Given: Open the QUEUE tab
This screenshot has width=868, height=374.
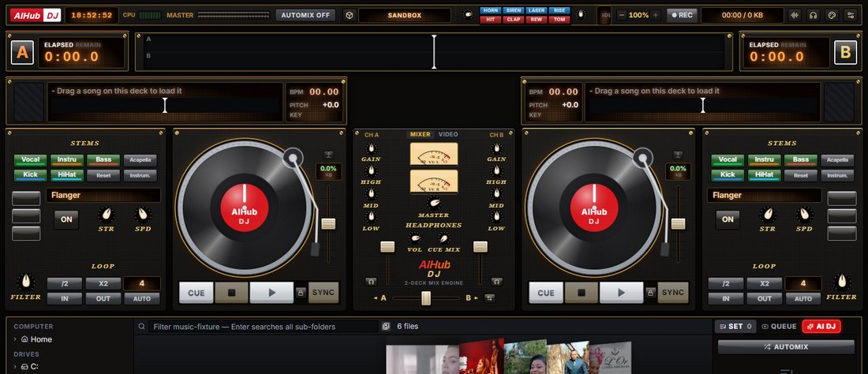Looking at the screenshot, I should pos(779,327).
